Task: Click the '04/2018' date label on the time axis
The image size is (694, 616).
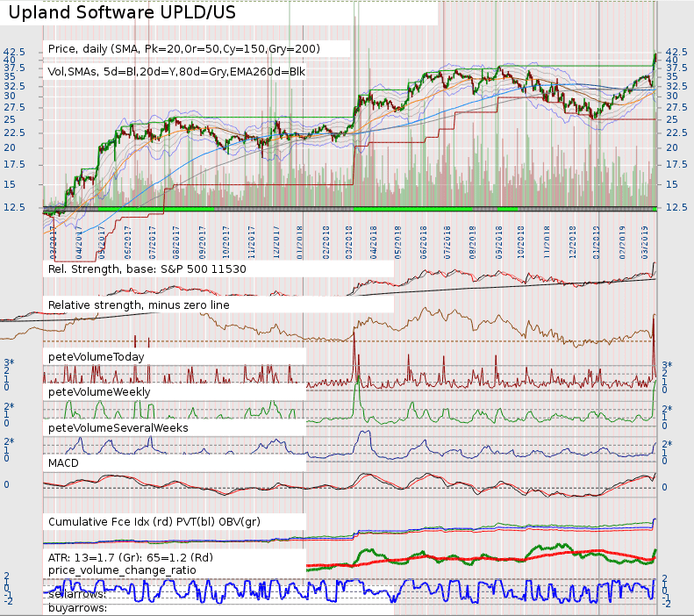Action: tap(374, 242)
